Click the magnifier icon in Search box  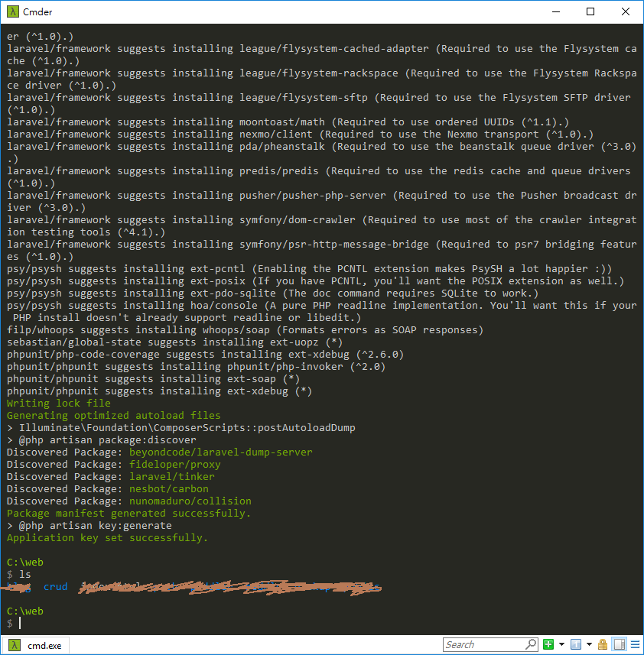[531, 644]
